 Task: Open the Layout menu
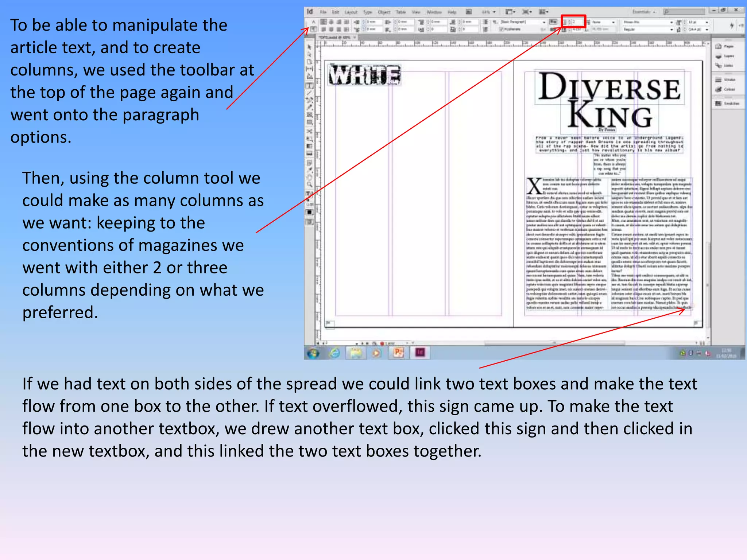click(x=351, y=12)
